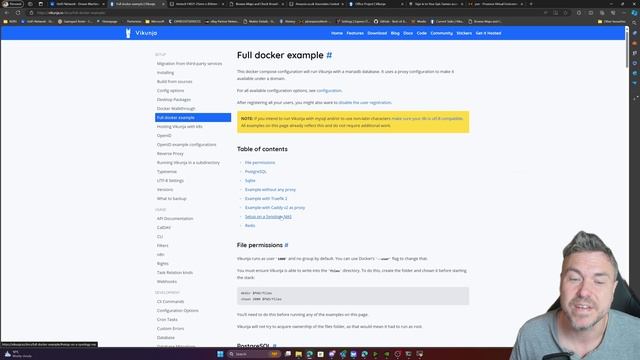The height and width of the screenshot is (360, 640).
Task: Go back using the browser back arrow
Action: pos(7,13)
